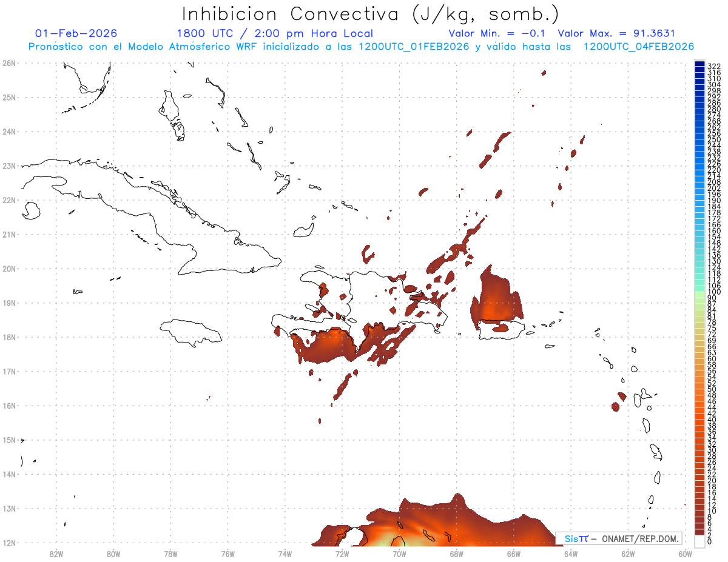This screenshot has height=562, width=728.
Task: Click the 74W longitude label
Action: point(285,553)
